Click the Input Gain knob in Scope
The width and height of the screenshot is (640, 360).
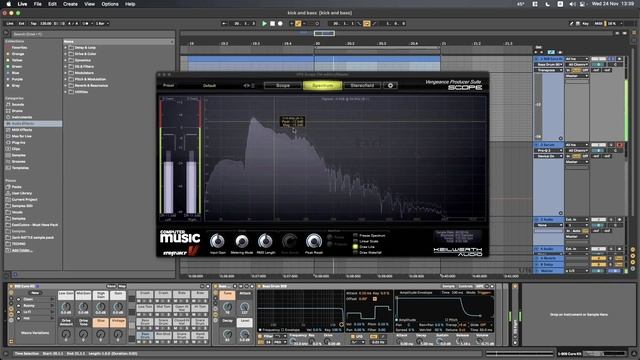pos(218,241)
